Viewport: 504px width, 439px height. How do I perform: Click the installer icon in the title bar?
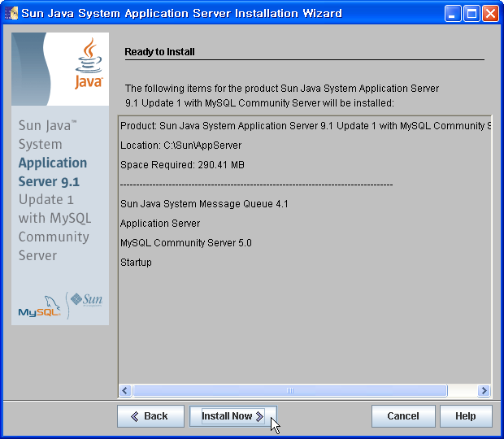tap(11, 13)
